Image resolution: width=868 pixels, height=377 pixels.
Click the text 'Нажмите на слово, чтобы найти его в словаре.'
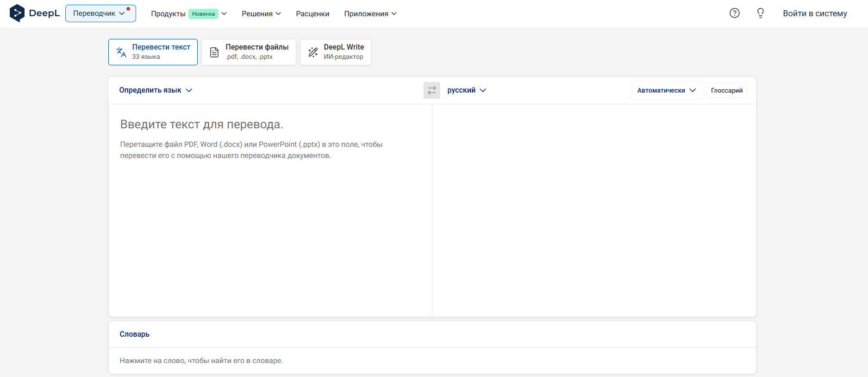click(201, 361)
